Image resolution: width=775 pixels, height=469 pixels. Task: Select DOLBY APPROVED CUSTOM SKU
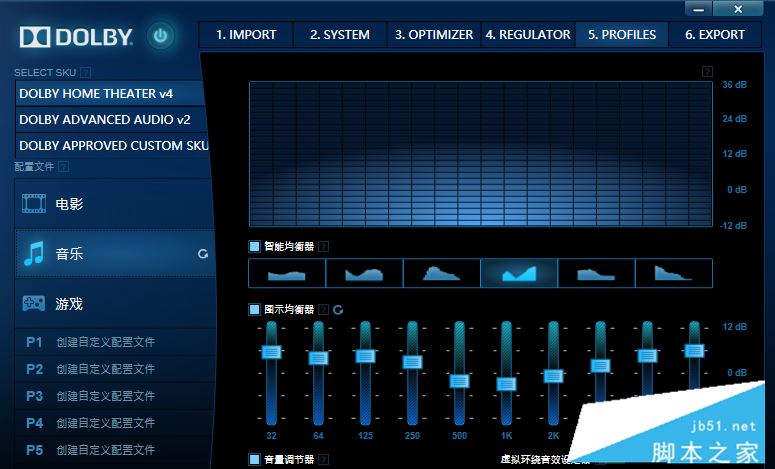tap(112, 145)
